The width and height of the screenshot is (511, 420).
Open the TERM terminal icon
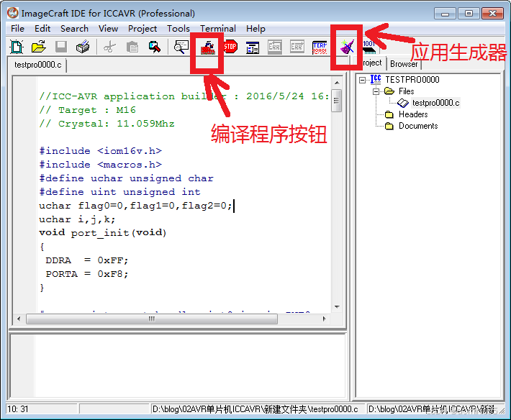(320, 47)
